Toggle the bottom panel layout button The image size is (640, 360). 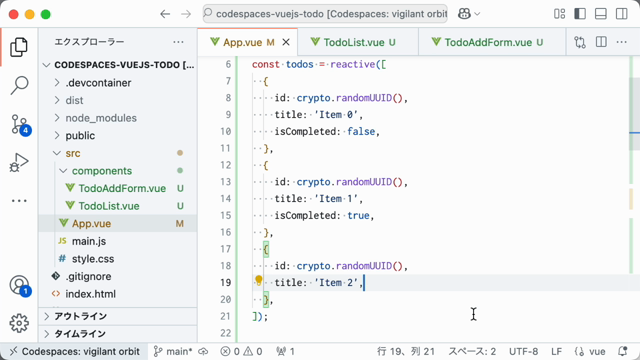[x=601, y=14]
